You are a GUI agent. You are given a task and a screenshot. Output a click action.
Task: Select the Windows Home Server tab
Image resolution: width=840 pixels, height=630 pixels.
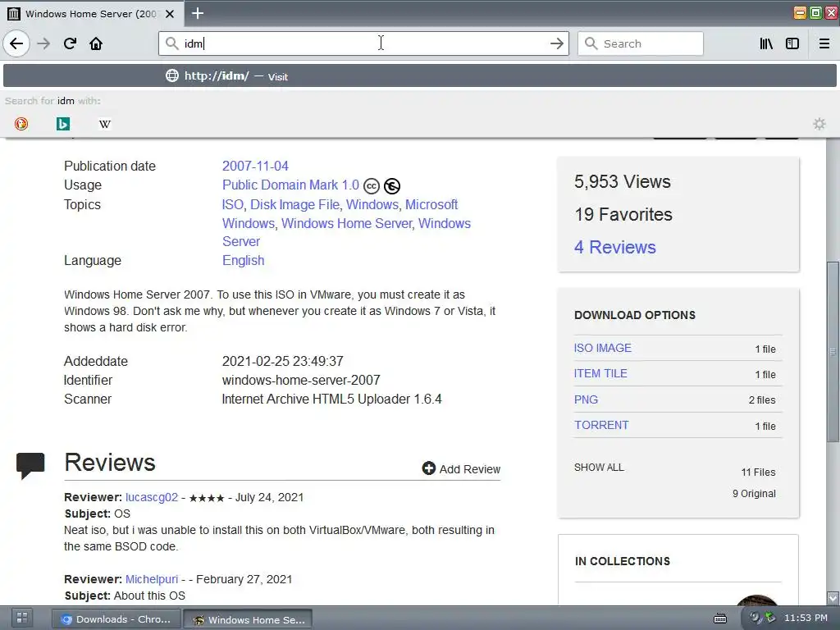point(91,13)
